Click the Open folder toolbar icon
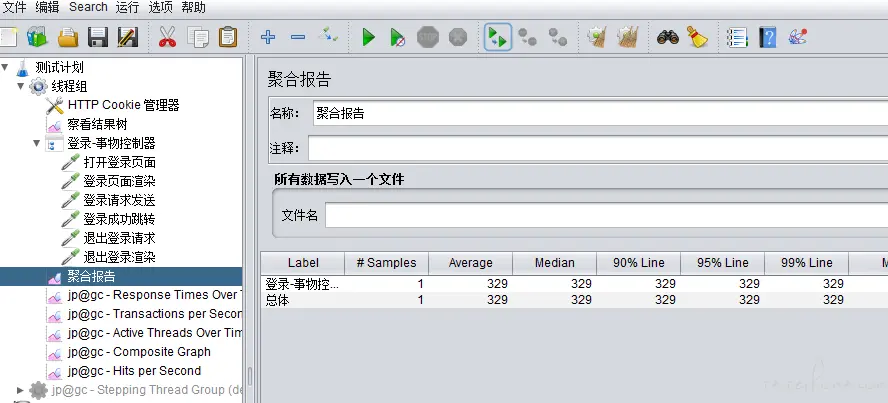Image resolution: width=888 pixels, height=403 pixels. tap(68, 37)
